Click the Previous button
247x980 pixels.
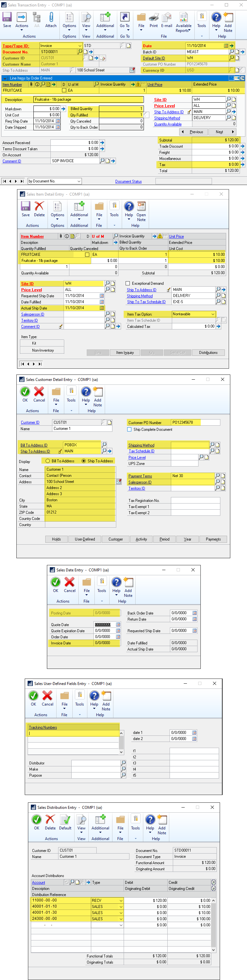click(193, 132)
